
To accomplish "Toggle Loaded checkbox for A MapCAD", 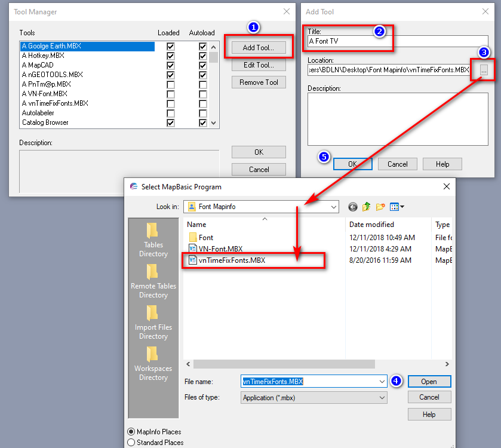I will (171, 65).
